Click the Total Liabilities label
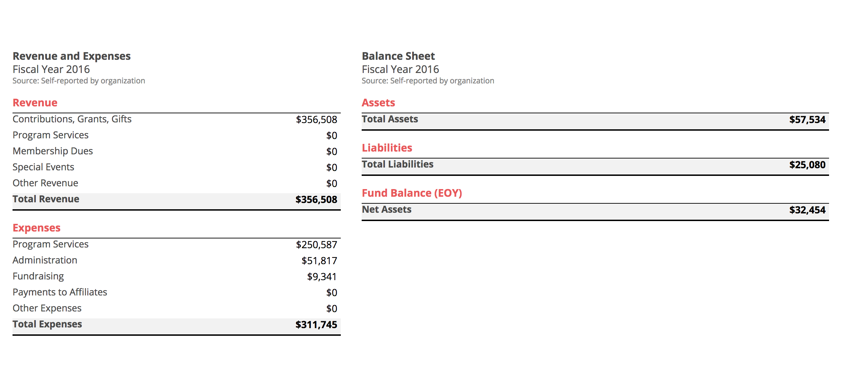Viewport: 868px width, 374px height. tap(397, 164)
